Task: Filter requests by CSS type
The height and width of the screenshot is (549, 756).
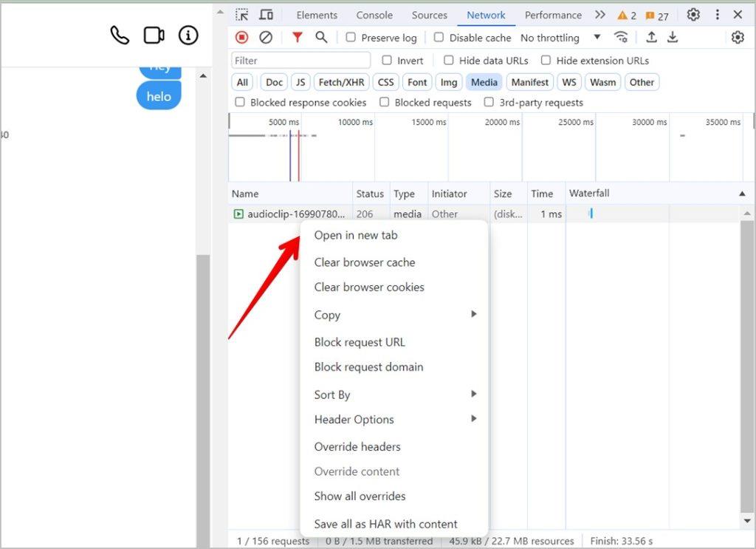Action: pyautogui.click(x=385, y=83)
